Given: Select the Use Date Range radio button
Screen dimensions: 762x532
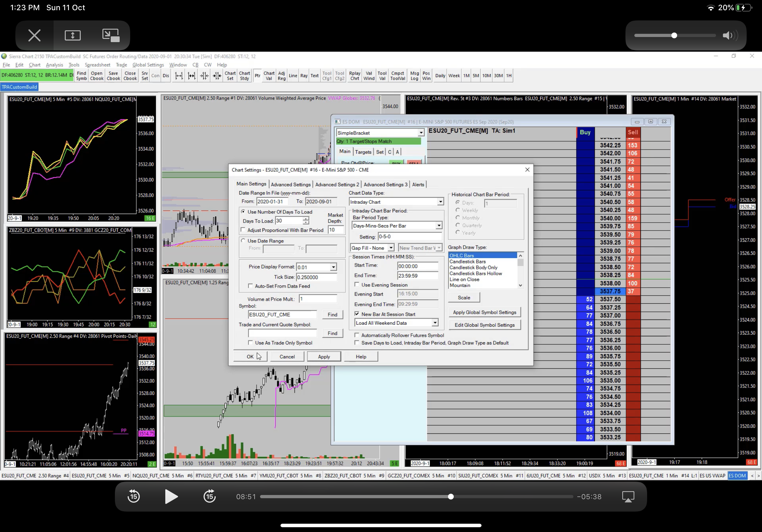Looking at the screenshot, I should click(243, 241).
